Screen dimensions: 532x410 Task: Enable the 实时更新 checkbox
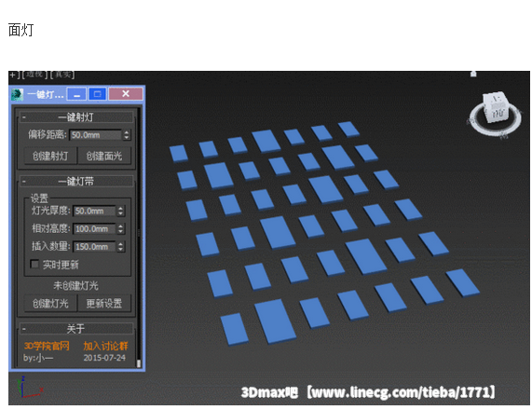(x=34, y=264)
